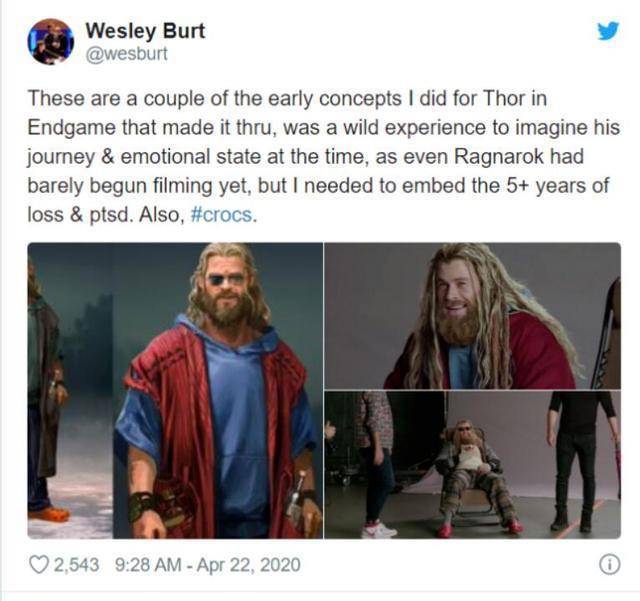Follow the #crocs hashtag link
Screen dimensions: 640x601
222,215
